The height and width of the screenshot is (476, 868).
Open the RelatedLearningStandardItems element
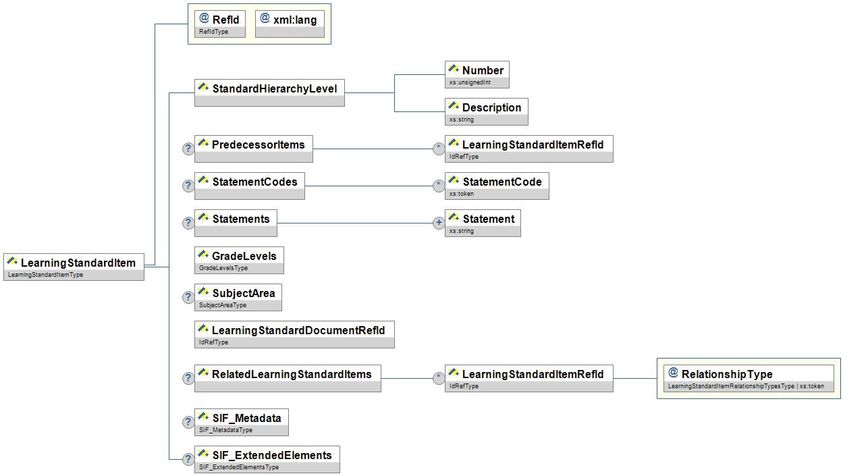point(288,378)
